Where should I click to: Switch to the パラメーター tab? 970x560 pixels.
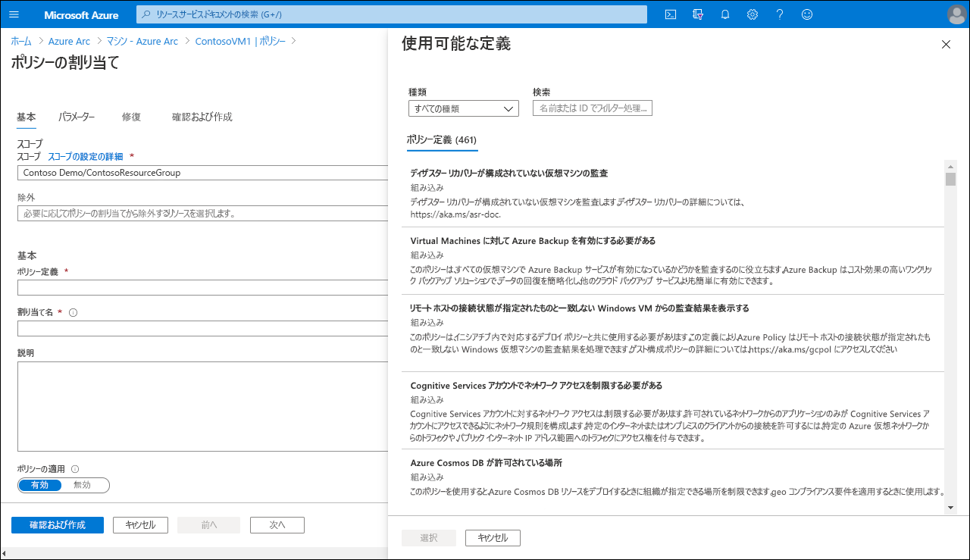click(x=77, y=117)
